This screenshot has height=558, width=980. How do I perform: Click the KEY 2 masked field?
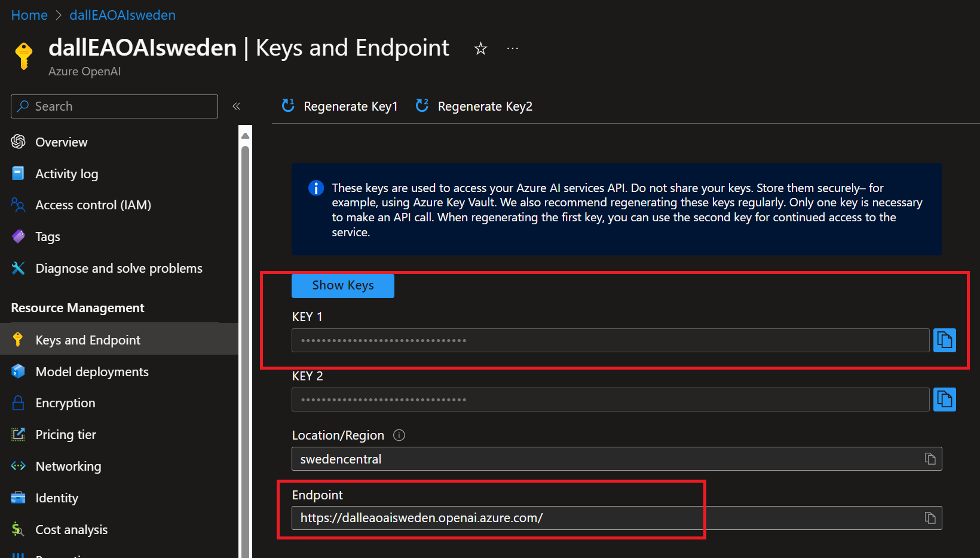(611, 400)
